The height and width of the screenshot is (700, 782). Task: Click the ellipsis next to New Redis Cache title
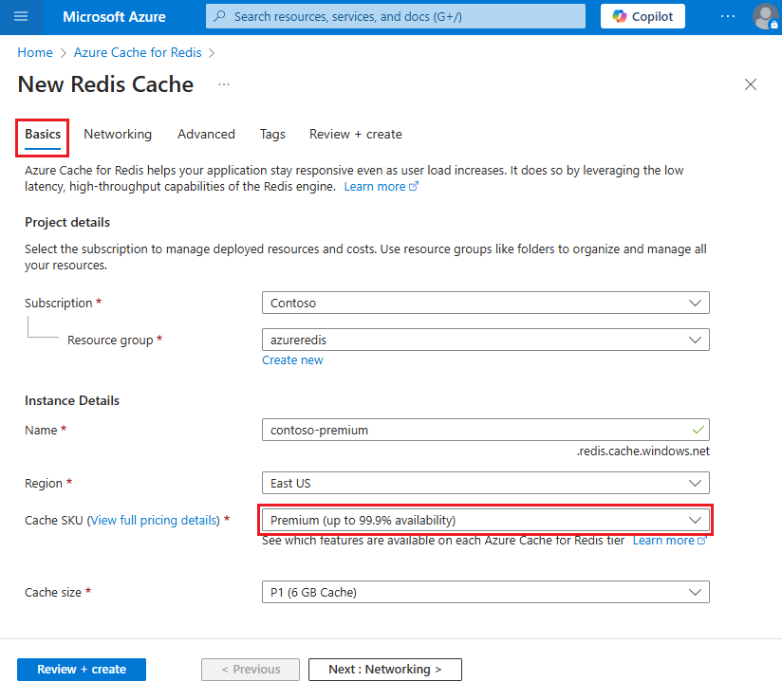[x=224, y=86]
